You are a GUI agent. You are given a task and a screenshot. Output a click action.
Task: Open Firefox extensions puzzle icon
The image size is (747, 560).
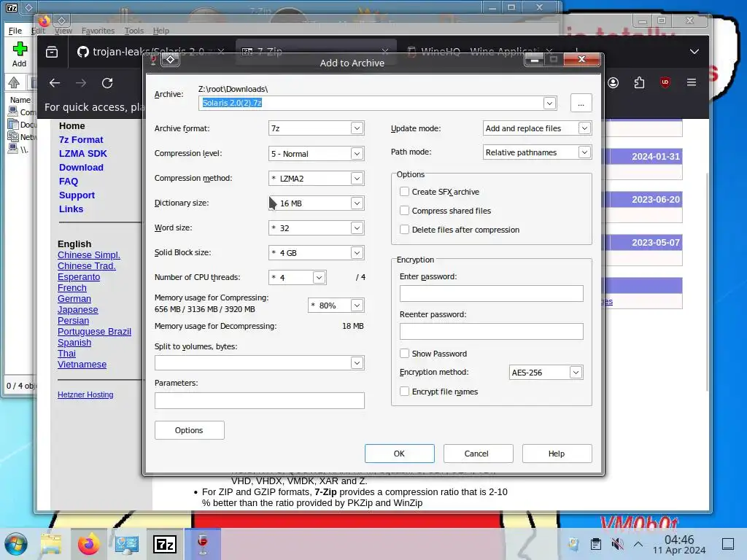coord(639,83)
